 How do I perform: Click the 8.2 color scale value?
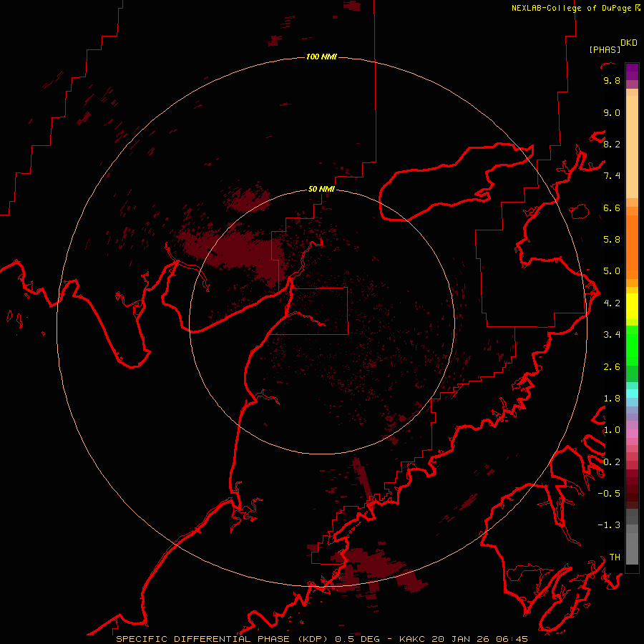[612, 144]
